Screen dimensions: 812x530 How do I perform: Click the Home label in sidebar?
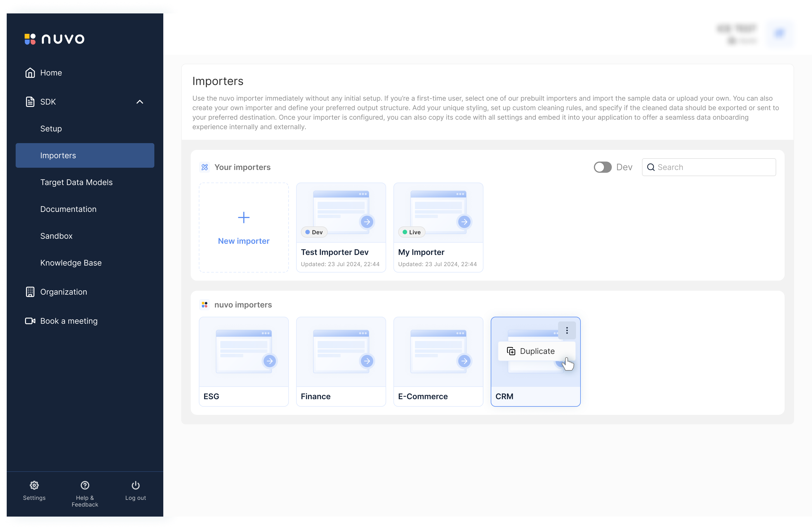(x=51, y=73)
